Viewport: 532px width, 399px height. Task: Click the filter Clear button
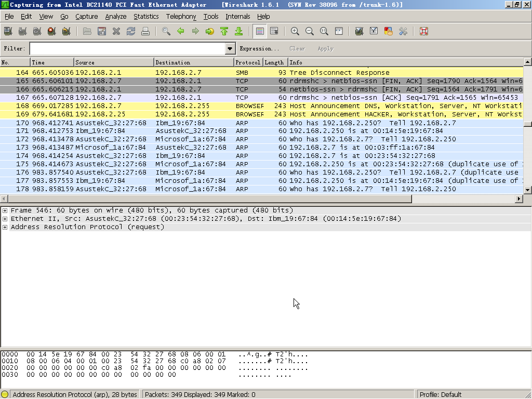tap(297, 48)
